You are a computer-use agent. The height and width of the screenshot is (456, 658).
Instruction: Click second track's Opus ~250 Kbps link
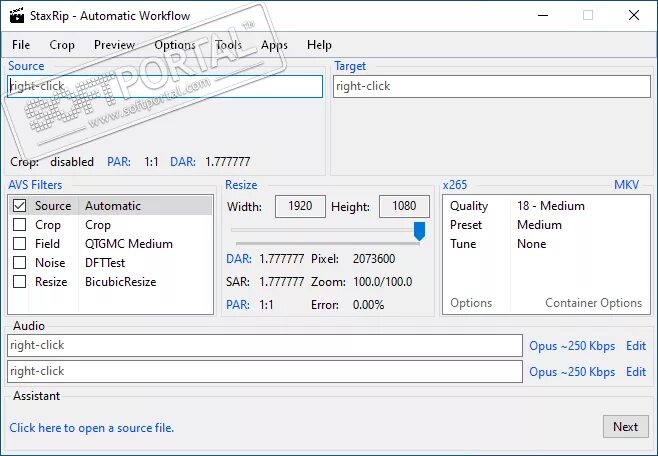(x=572, y=372)
